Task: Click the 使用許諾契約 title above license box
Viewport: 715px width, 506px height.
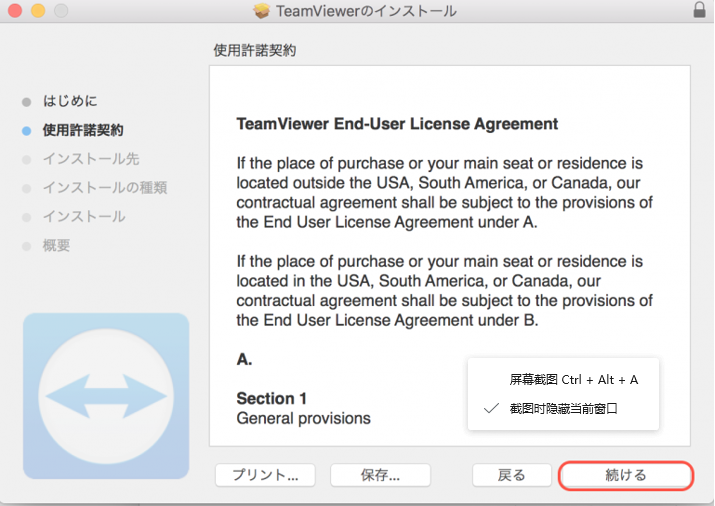Action: (x=255, y=50)
